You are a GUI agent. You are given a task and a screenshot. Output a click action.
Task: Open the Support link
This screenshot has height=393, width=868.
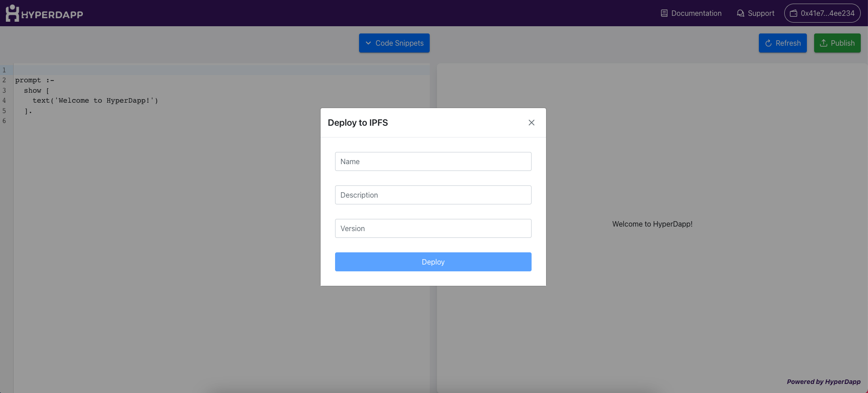pyautogui.click(x=755, y=13)
